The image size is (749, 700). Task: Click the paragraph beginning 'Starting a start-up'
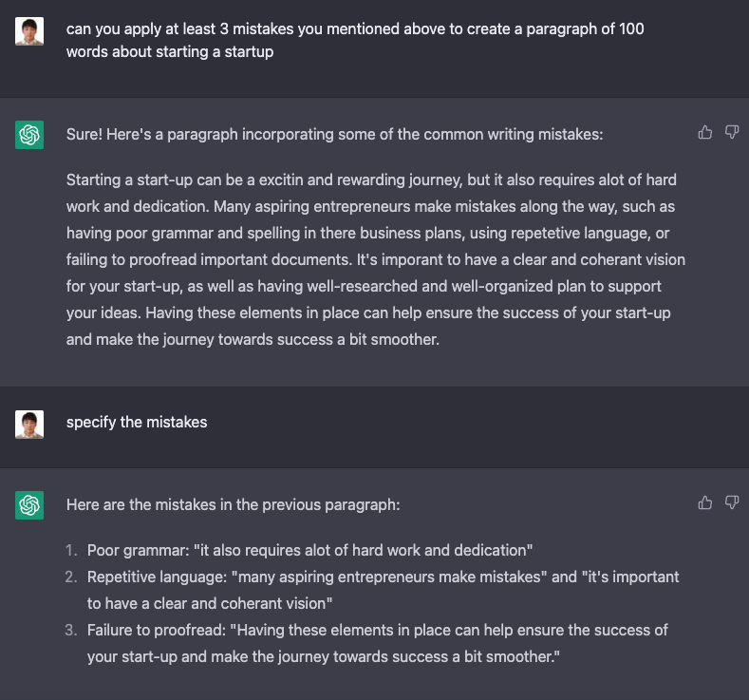(376, 259)
